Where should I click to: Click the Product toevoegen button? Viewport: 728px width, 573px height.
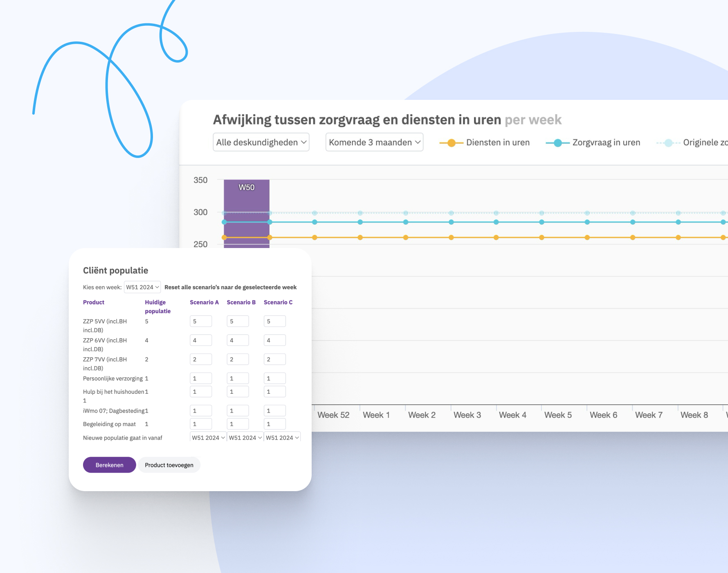coord(169,465)
